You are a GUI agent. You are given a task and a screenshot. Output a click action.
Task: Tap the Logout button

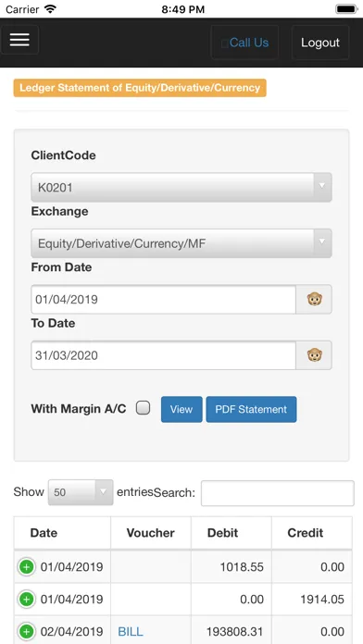pyautogui.click(x=320, y=43)
